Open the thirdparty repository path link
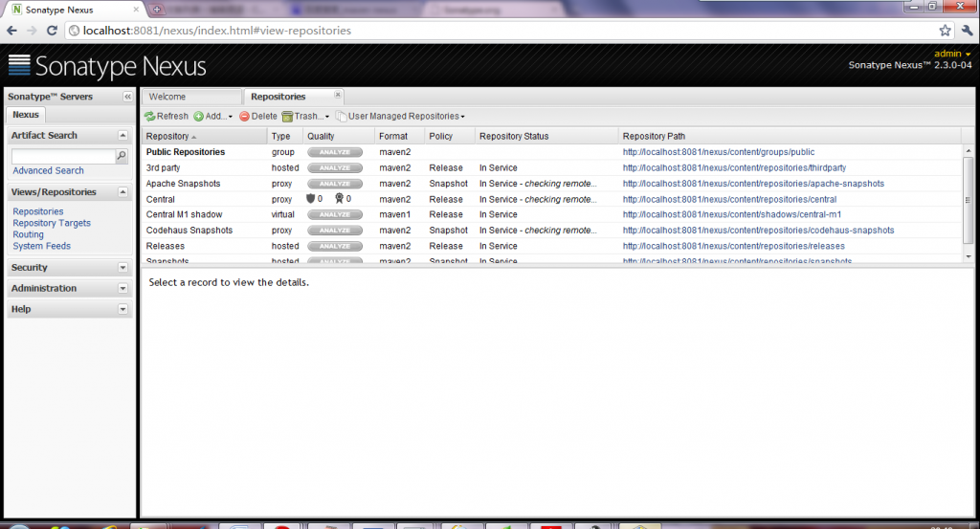The width and height of the screenshot is (980, 529). tap(734, 168)
